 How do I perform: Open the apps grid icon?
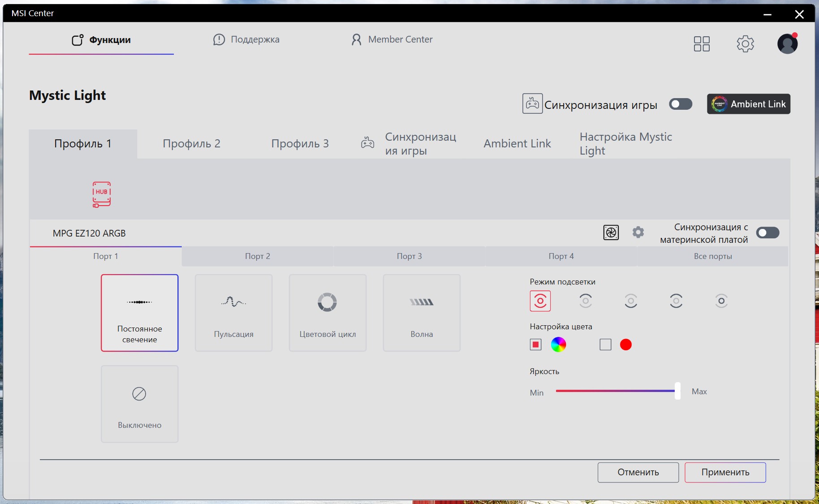tap(702, 44)
